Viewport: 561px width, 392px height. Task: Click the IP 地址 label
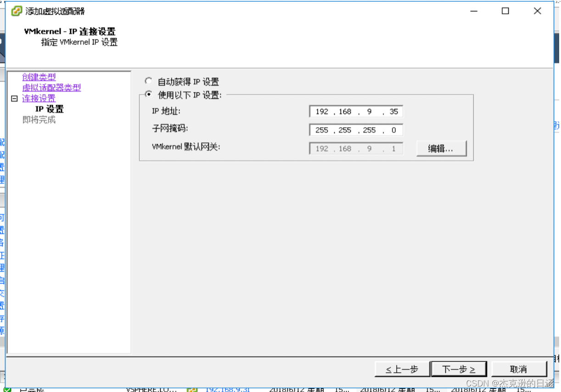(x=166, y=111)
